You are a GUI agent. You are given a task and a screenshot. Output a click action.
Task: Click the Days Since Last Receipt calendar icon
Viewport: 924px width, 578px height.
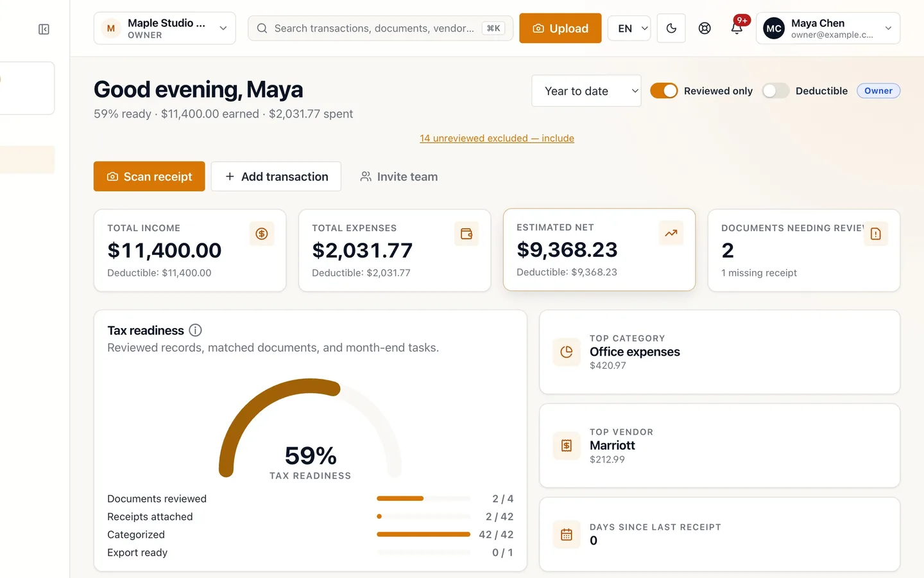(x=567, y=534)
